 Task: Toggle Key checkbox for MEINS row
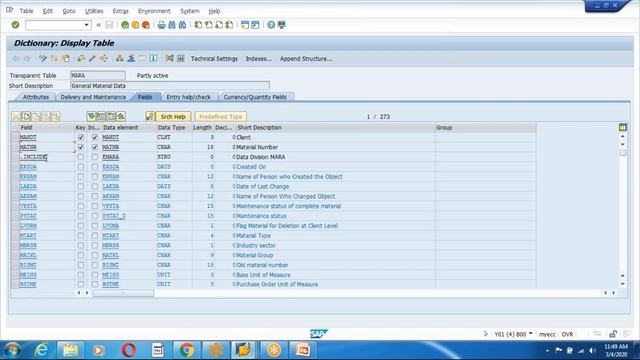(81, 275)
